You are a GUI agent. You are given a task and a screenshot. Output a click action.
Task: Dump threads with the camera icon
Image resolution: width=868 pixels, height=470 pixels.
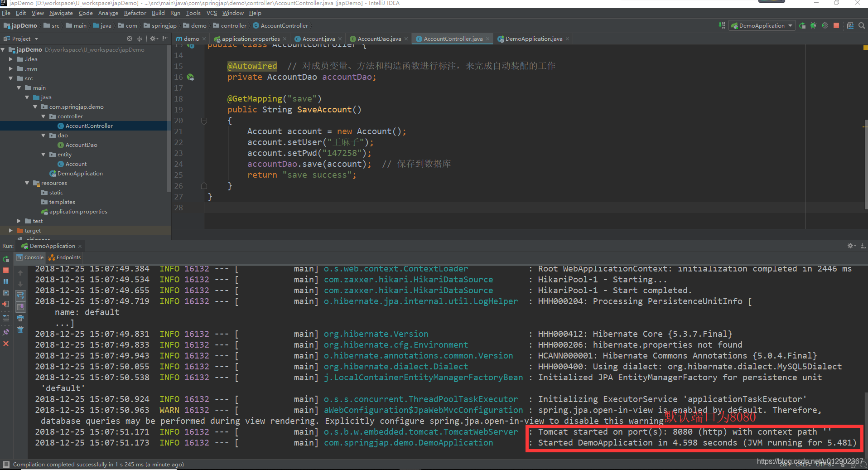[6, 293]
